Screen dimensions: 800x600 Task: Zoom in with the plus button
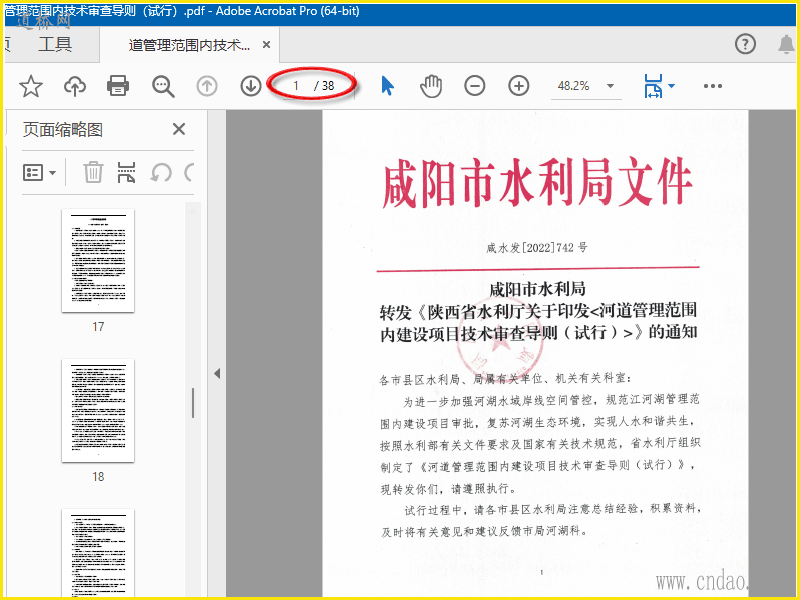pyautogui.click(x=518, y=86)
